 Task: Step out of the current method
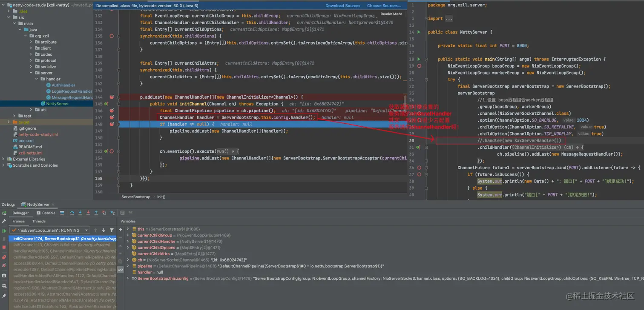(x=96, y=213)
